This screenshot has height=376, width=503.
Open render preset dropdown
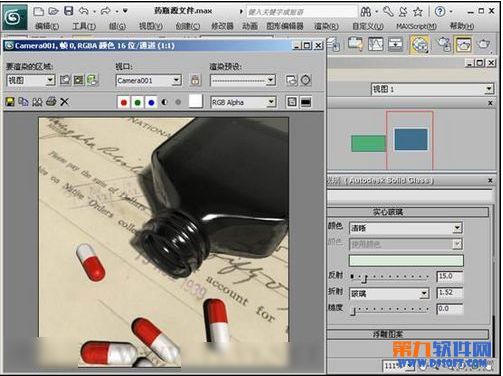271,80
